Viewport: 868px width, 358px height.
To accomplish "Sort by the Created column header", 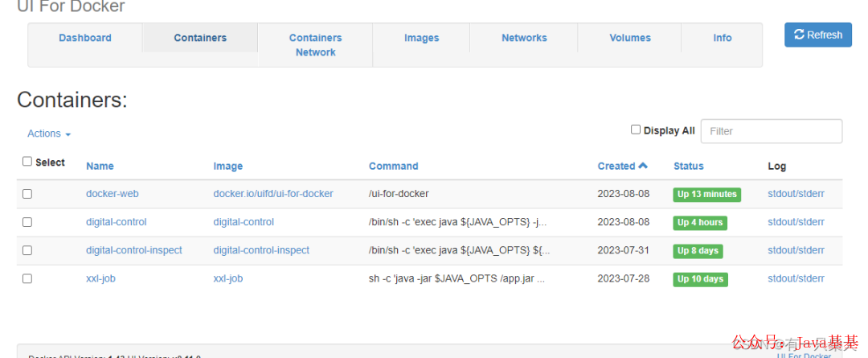I will [622, 166].
